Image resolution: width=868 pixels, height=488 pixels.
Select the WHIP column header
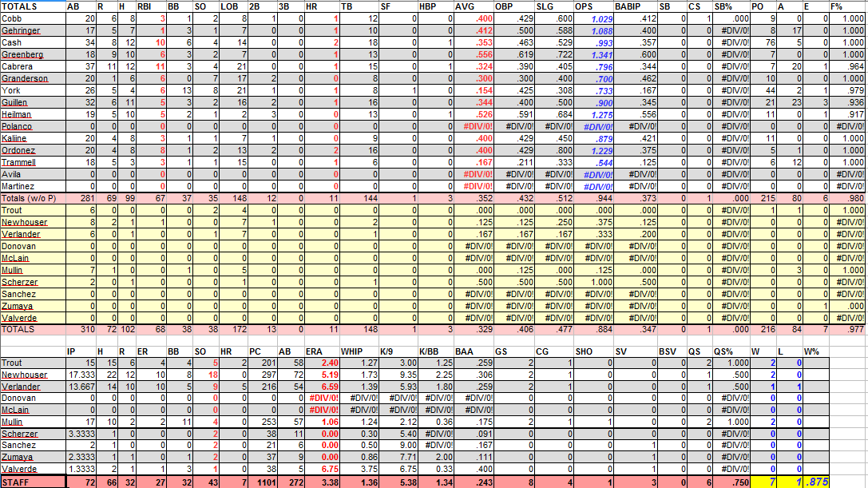[x=359, y=351]
